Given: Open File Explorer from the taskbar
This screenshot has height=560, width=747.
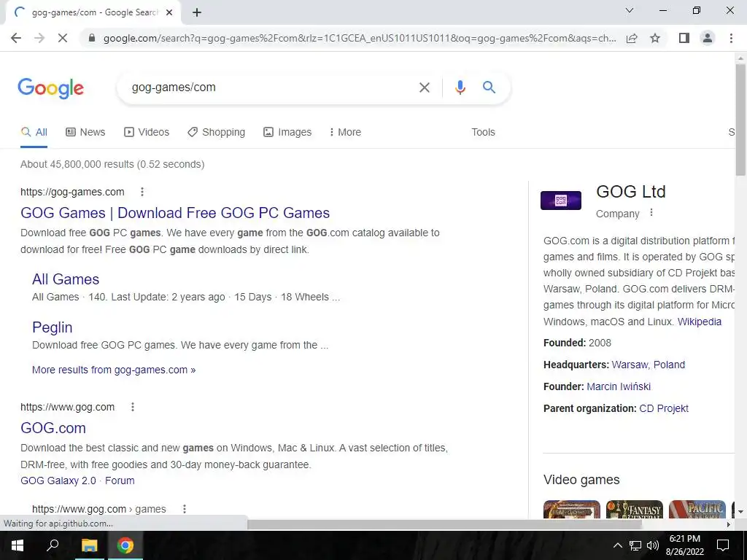Looking at the screenshot, I should 89,545.
